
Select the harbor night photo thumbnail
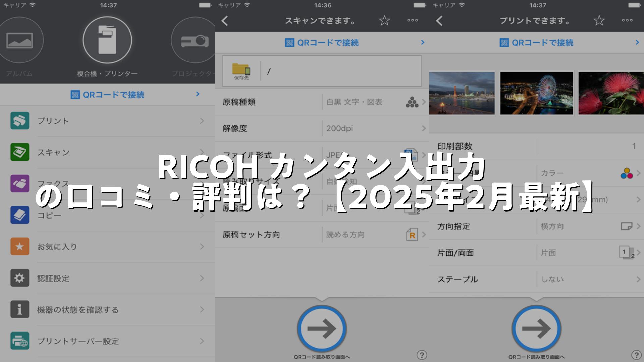(x=462, y=93)
